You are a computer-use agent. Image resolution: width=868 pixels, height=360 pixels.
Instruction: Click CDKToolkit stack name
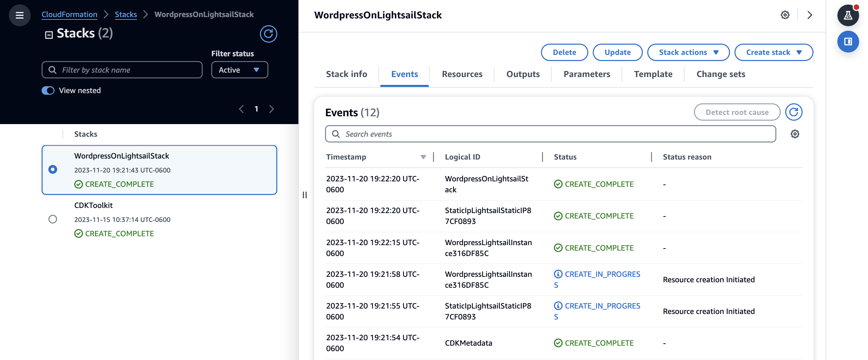(x=93, y=205)
